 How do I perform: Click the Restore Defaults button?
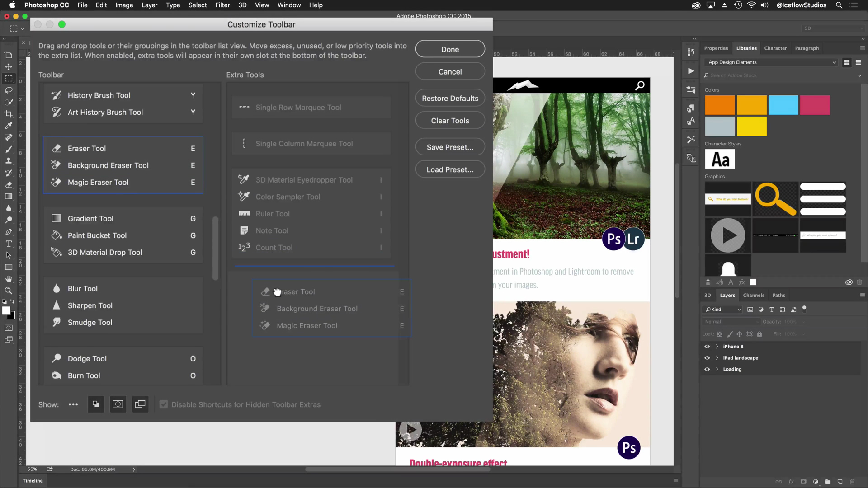coord(450,98)
